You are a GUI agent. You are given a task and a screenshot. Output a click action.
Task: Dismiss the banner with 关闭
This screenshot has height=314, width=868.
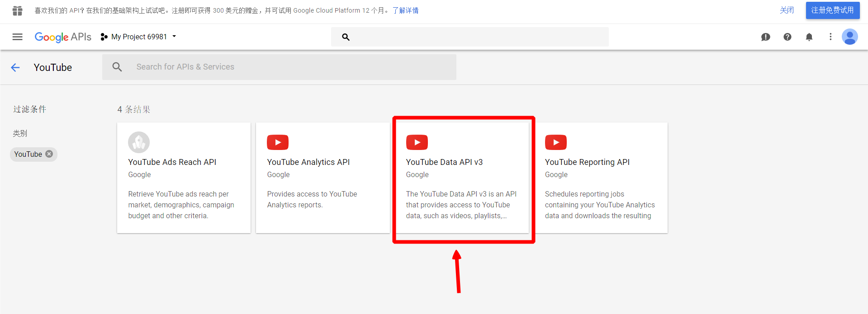point(787,10)
